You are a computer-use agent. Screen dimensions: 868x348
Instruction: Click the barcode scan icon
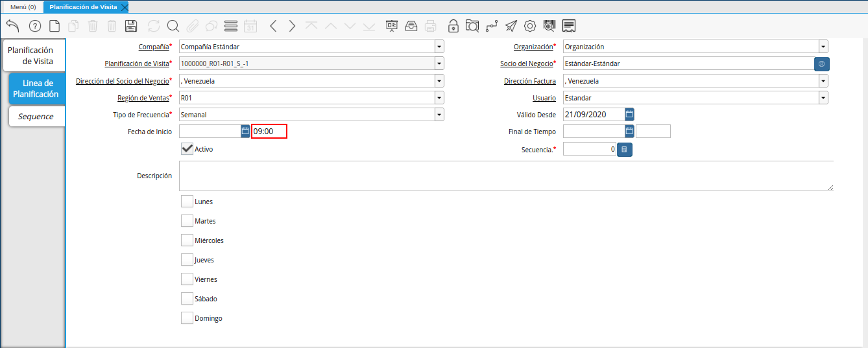point(549,26)
